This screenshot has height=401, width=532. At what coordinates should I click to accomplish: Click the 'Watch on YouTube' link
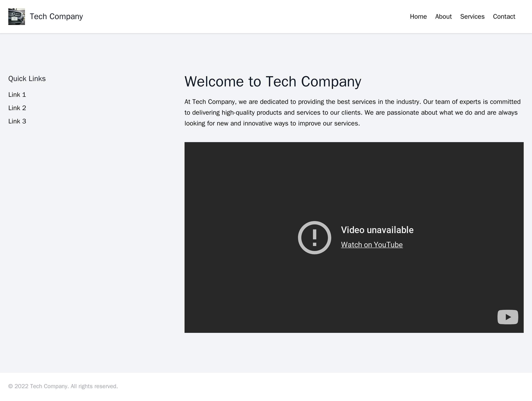tap(372, 244)
